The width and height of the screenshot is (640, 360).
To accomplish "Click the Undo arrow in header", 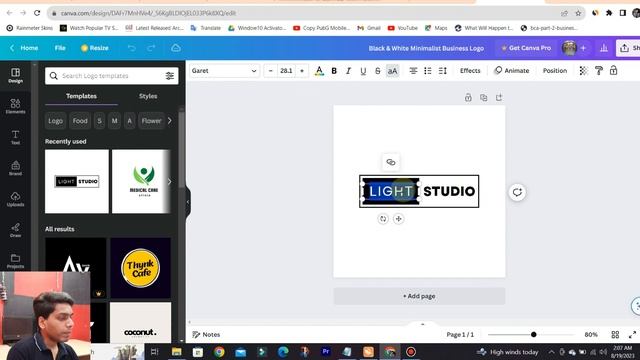I will coord(131,48).
